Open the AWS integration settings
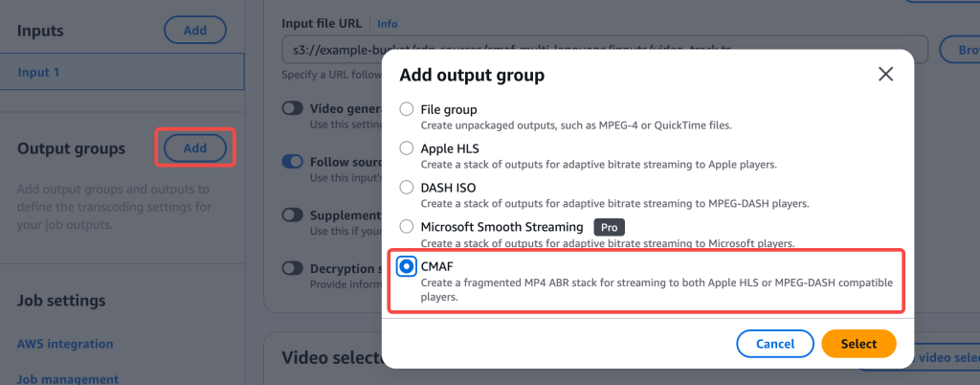The width and height of the screenshot is (980, 385). [x=65, y=344]
